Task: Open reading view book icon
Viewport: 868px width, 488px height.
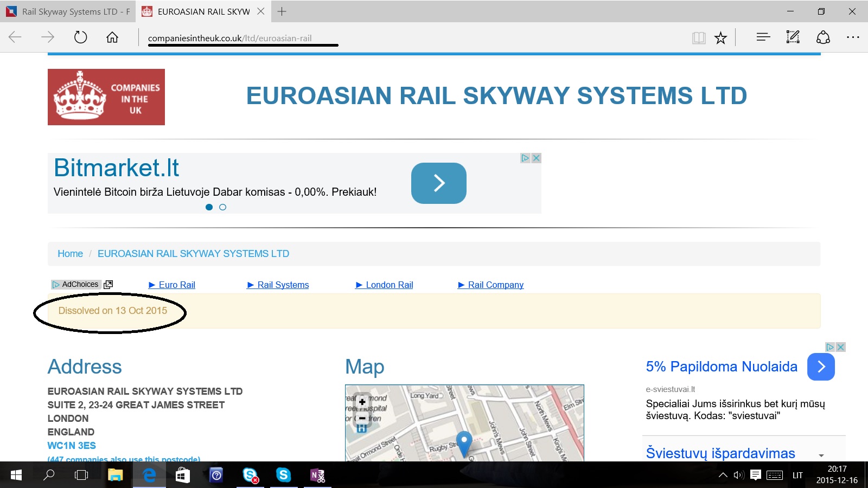Action: [x=699, y=37]
